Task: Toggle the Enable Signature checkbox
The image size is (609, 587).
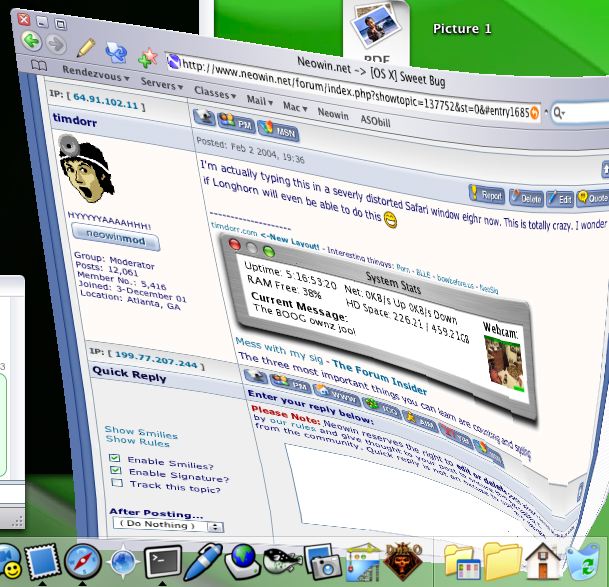Action: (x=115, y=470)
